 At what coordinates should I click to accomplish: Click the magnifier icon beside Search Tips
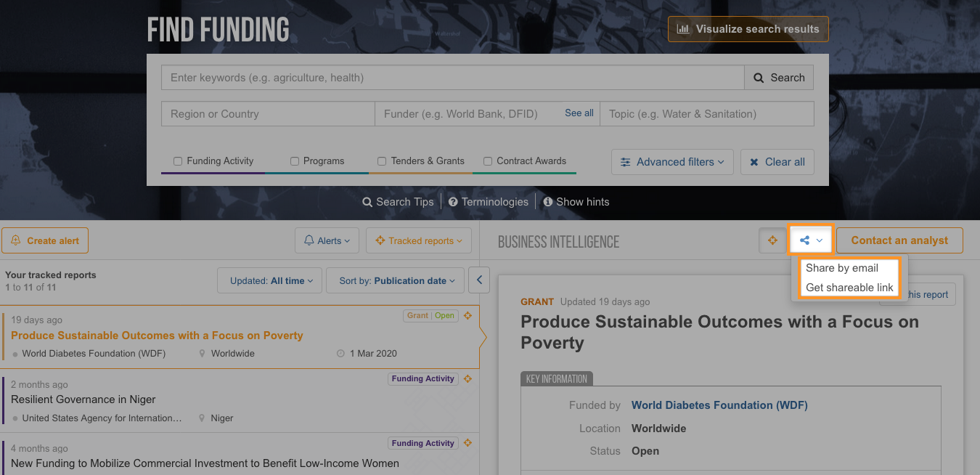point(367,202)
